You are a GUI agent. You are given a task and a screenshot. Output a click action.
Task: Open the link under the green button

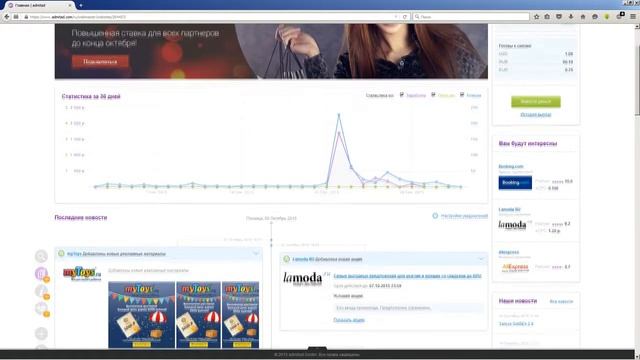tap(536, 115)
